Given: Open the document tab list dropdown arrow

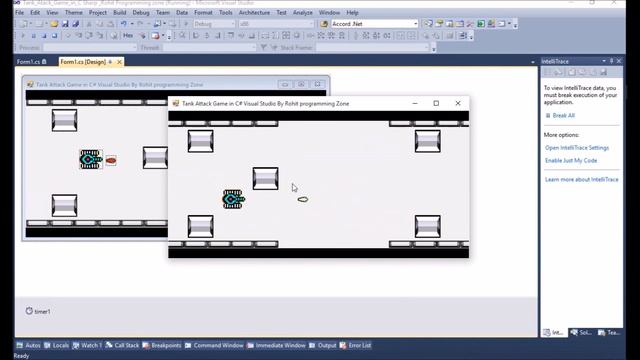Looking at the screenshot, I should (x=533, y=62).
